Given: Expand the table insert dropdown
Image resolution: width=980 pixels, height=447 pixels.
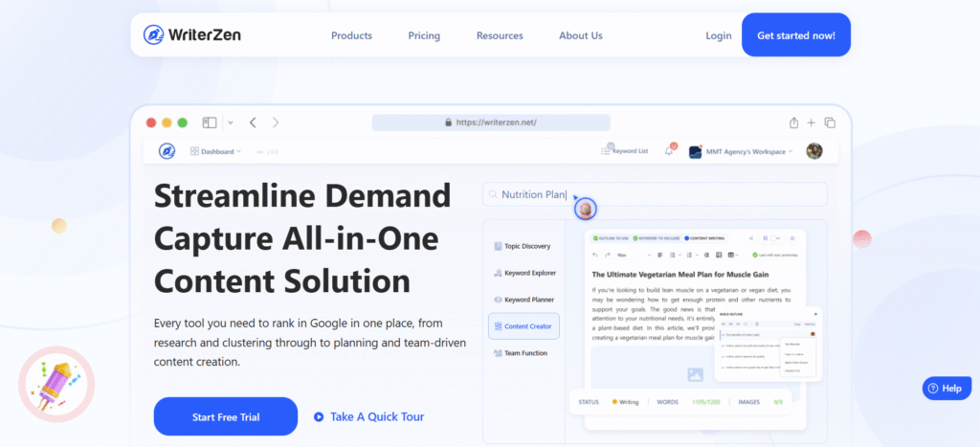Looking at the screenshot, I should [x=737, y=255].
